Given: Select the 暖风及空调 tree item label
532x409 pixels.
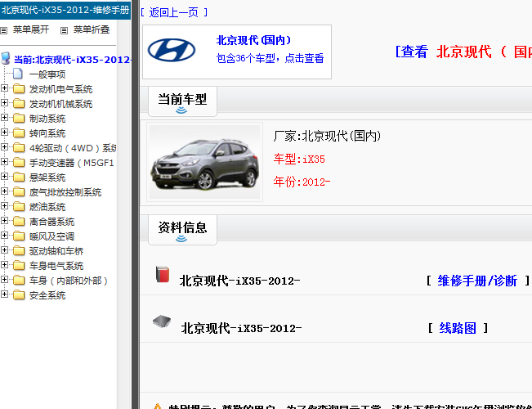Looking at the screenshot, I should (51, 236).
